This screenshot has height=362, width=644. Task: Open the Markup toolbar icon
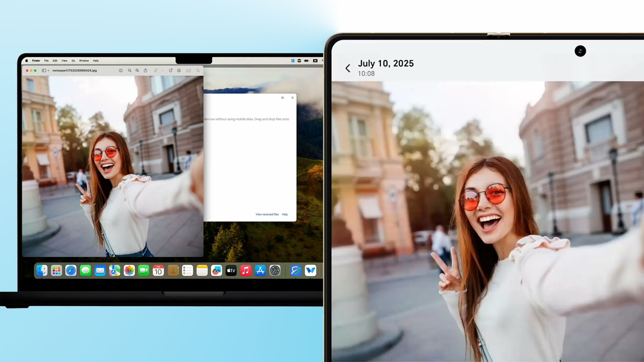(179, 70)
